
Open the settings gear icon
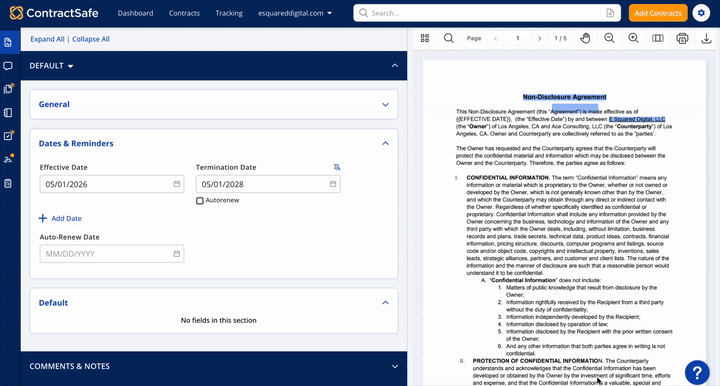point(701,13)
